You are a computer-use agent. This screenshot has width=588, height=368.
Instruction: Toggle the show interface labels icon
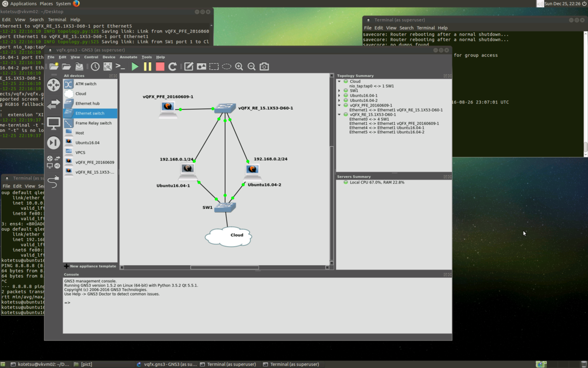tap(107, 67)
